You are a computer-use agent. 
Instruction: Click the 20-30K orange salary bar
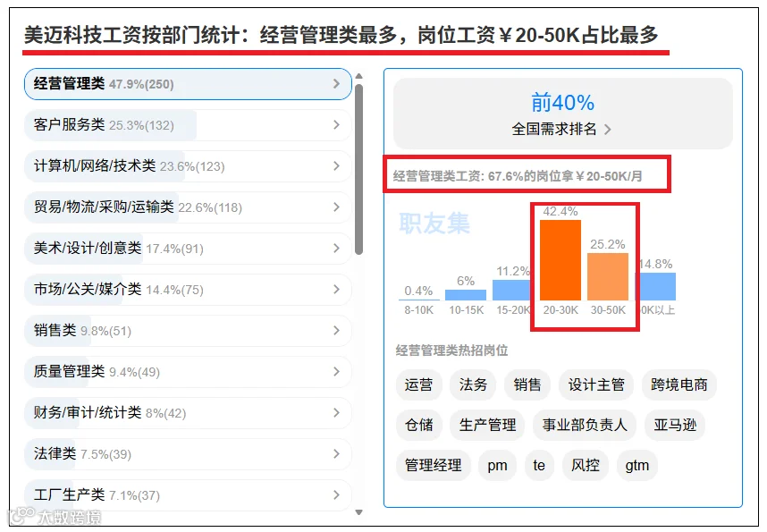tap(560, 260)
